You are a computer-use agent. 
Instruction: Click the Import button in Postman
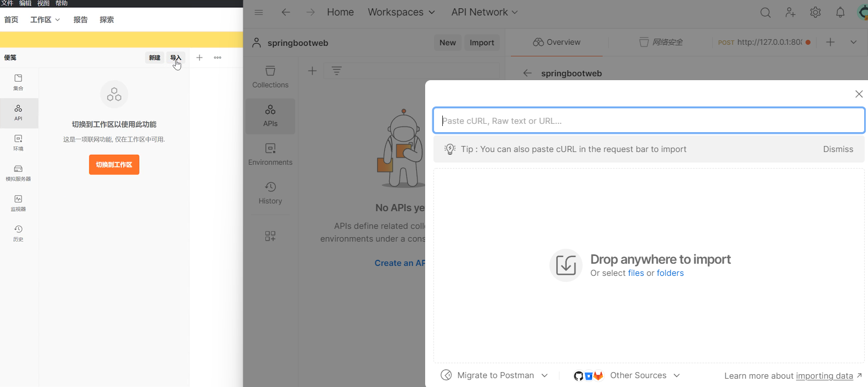482,43
